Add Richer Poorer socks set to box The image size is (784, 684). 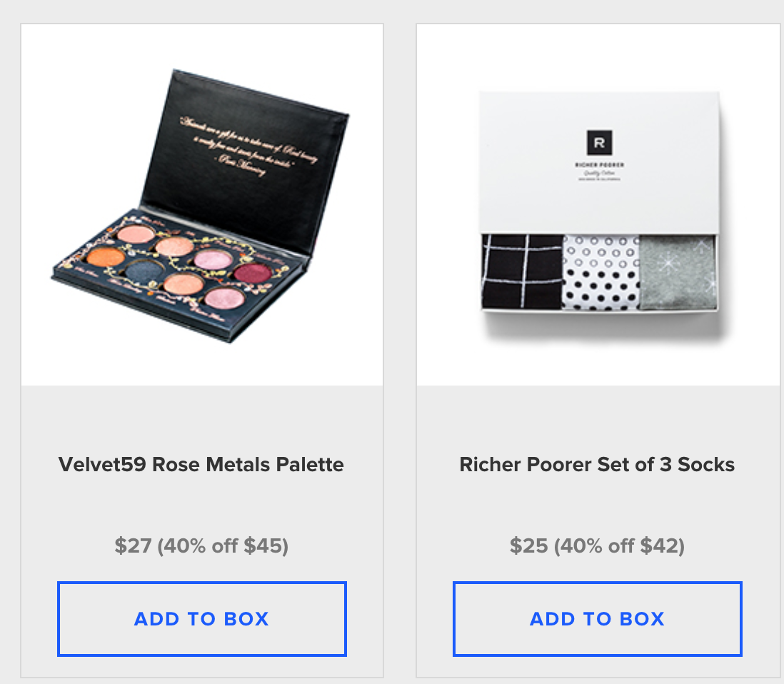pyautogui.click(x=597, y=618)
